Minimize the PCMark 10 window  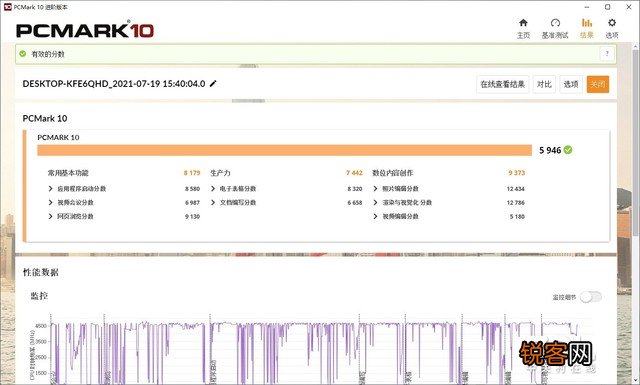(587, 7)
